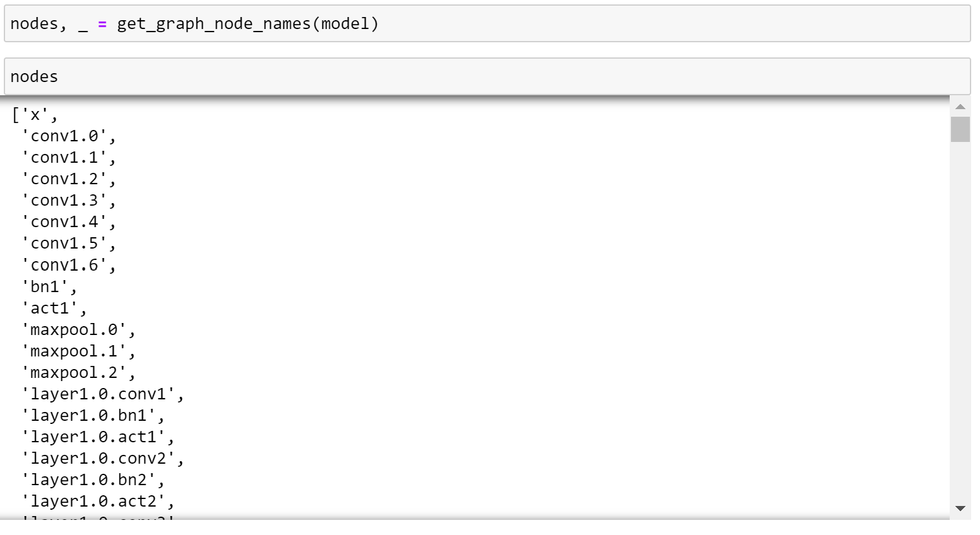Click the 'conv1.3' output line
This screenshot has height=535, width=980.
69,201
